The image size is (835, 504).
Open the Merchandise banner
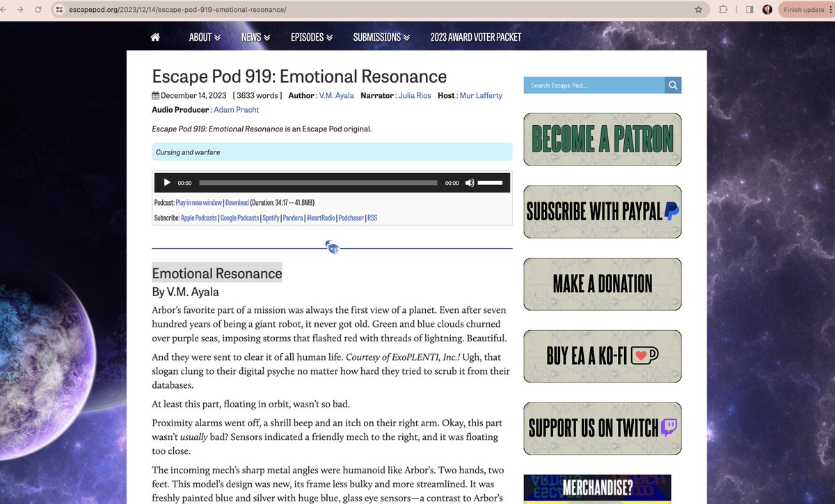(x=597, y=489)
